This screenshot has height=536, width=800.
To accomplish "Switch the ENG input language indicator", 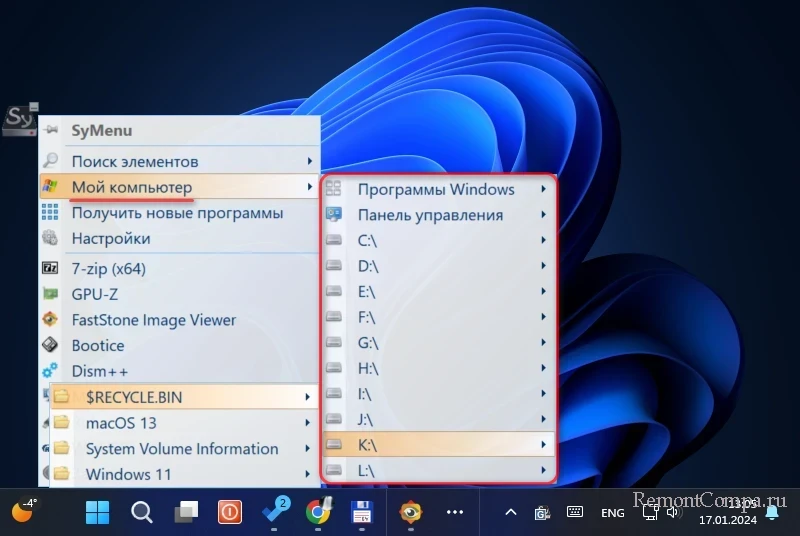I will [612, 512].
